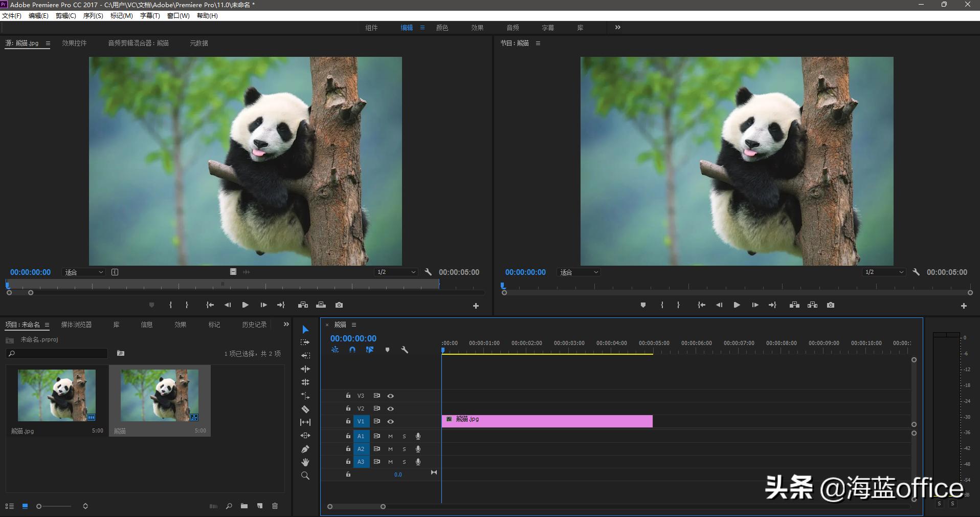980x517 pixels.
Task: Expand hidden workspace tabs with double chevron
Action: tap(617, 28)
